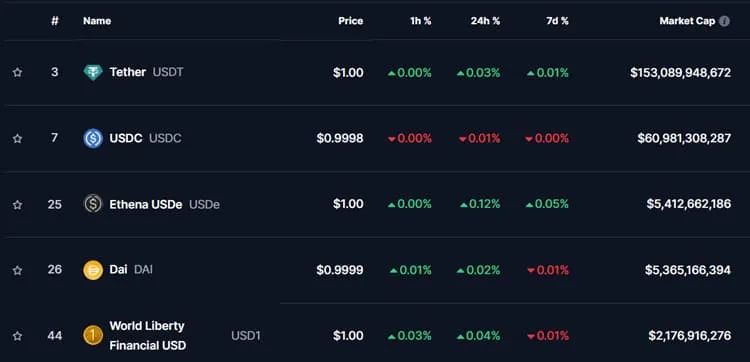Star World Liberty Financial USD row

point(17,336)
